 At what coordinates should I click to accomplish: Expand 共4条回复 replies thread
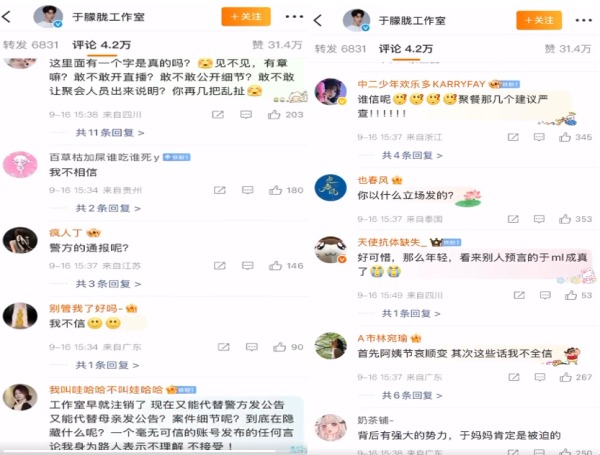[x=412, y=155]
